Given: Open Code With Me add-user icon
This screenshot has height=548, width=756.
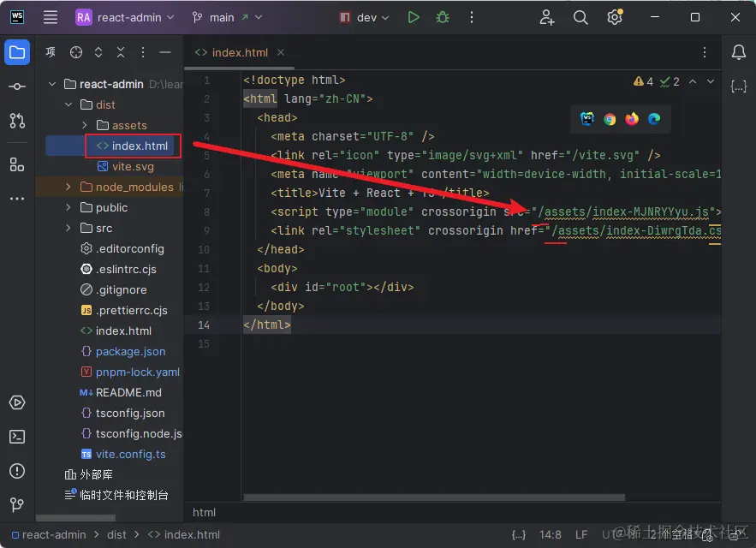Looking at the screenshot, I should [x=547, y=17].
